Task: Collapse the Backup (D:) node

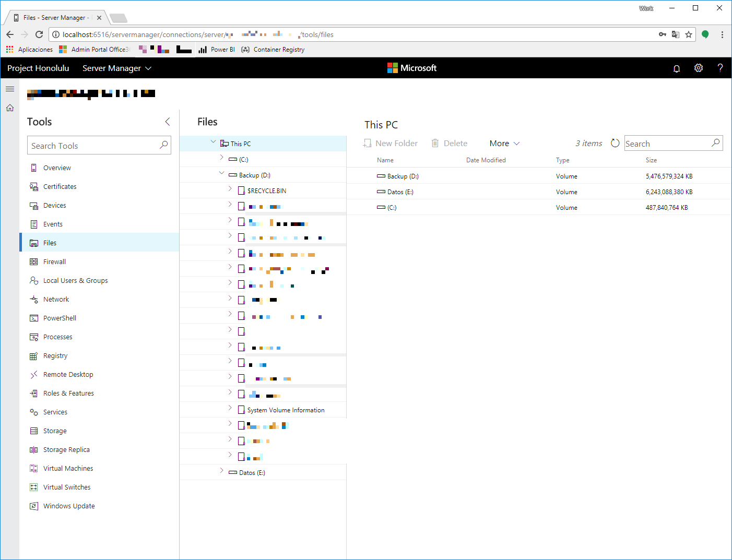Action: [x=221, y=173]
